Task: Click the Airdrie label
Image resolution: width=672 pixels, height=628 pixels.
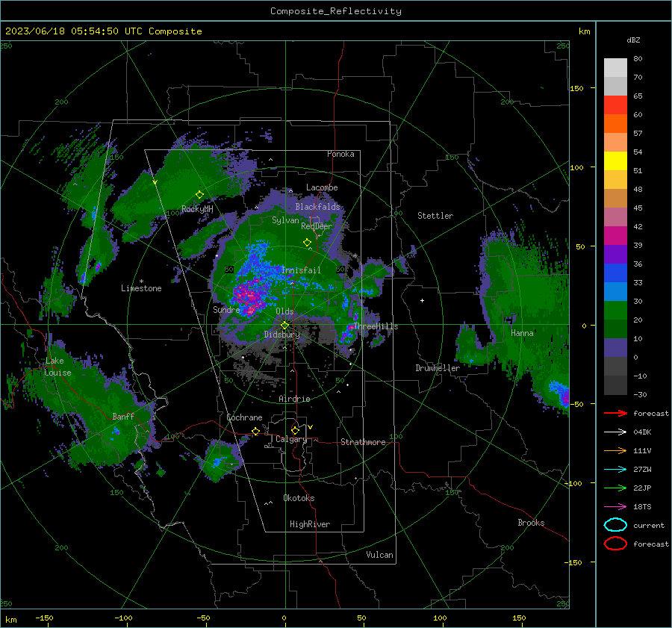Action: tap(294, 399)
